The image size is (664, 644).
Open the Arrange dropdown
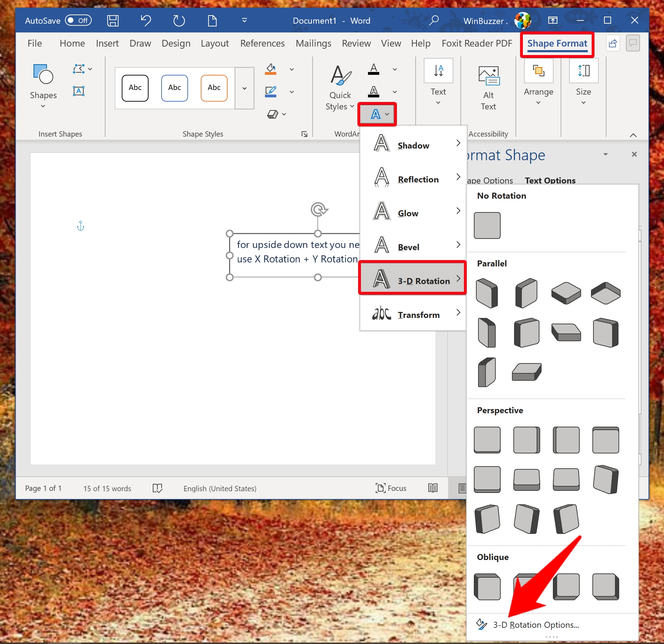[538, 82]
